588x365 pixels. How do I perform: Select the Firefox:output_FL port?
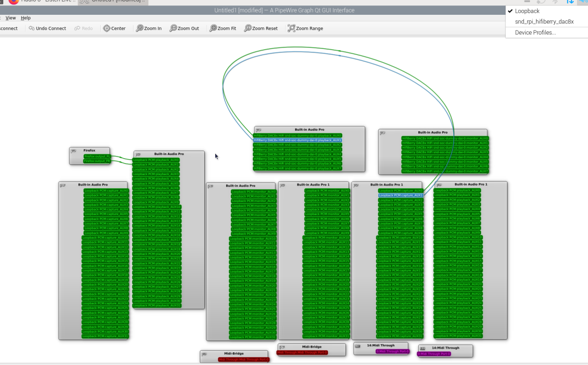(97, 157)
